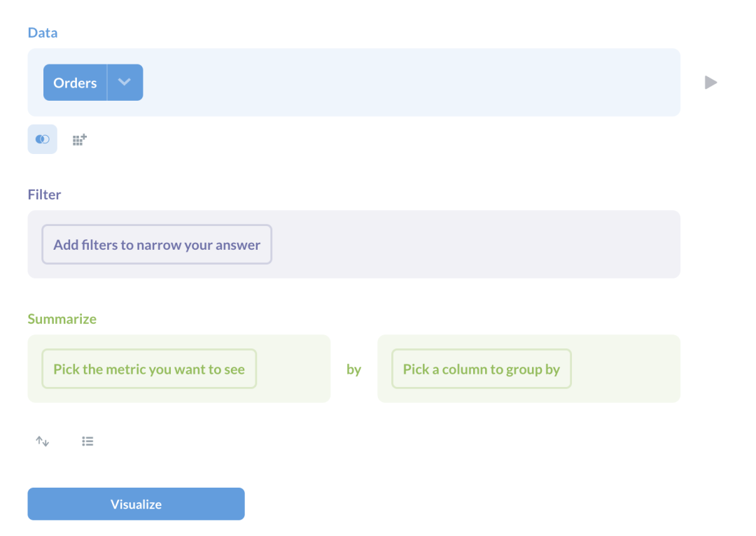
Task: Click the Summarize section heading
Action: coord(62,319)
